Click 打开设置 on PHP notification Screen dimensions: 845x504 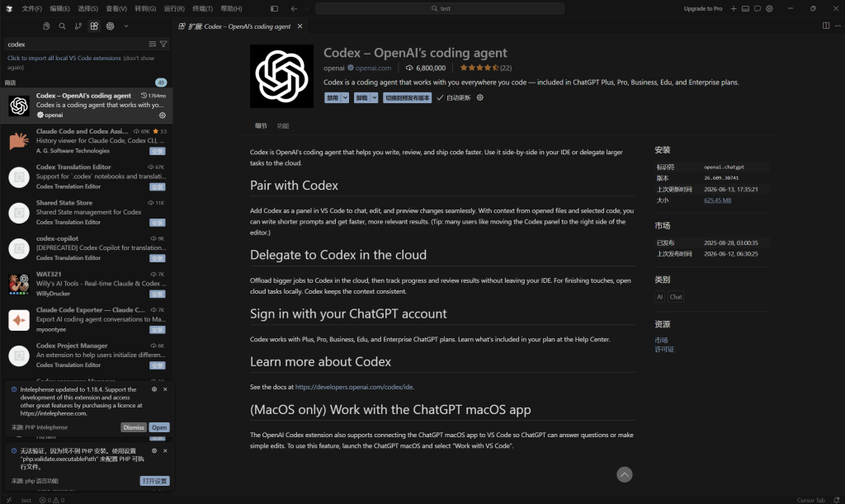coord(154,481)
